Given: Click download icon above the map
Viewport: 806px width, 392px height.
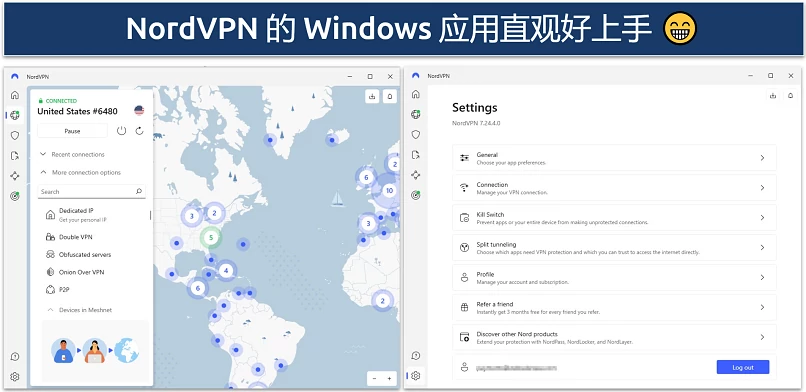Looking at the screenshot, I should pos(372,96).
